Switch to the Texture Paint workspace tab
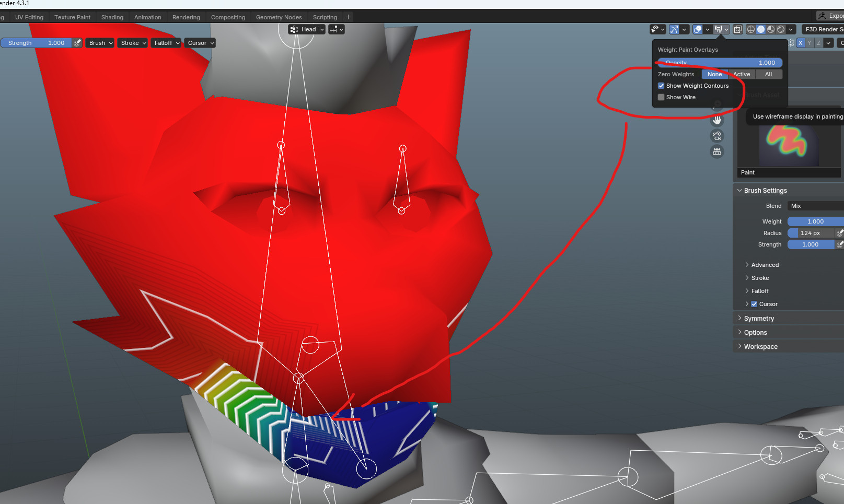 [72, 17]
